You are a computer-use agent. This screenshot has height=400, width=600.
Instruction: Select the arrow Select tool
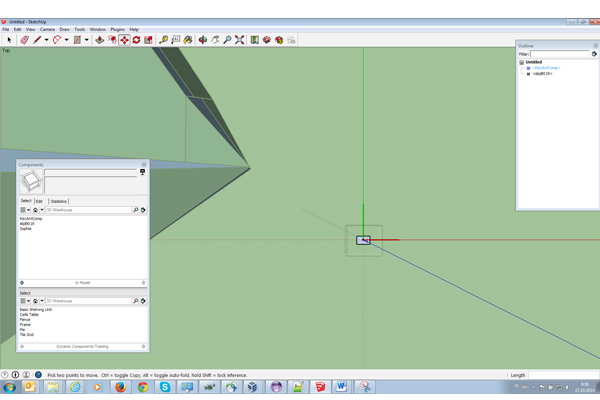(9, 40)
